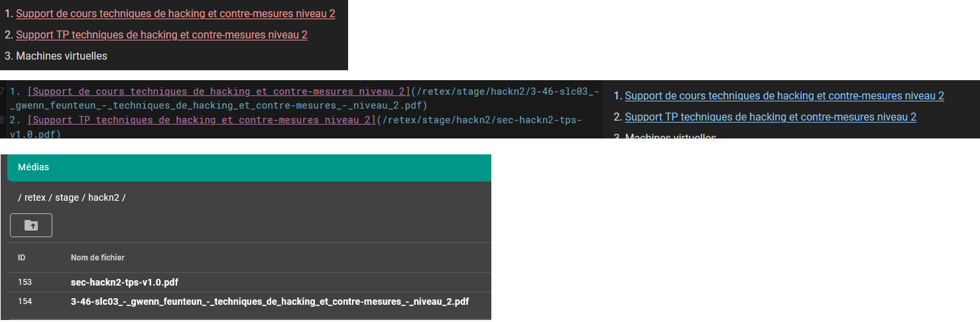Select file row "sec-hackn2-tps-v1.0.pdf"

coord(249,282)
